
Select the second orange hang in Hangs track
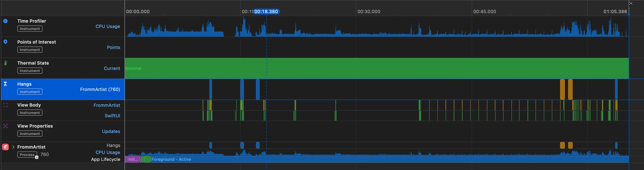[570, 89]
